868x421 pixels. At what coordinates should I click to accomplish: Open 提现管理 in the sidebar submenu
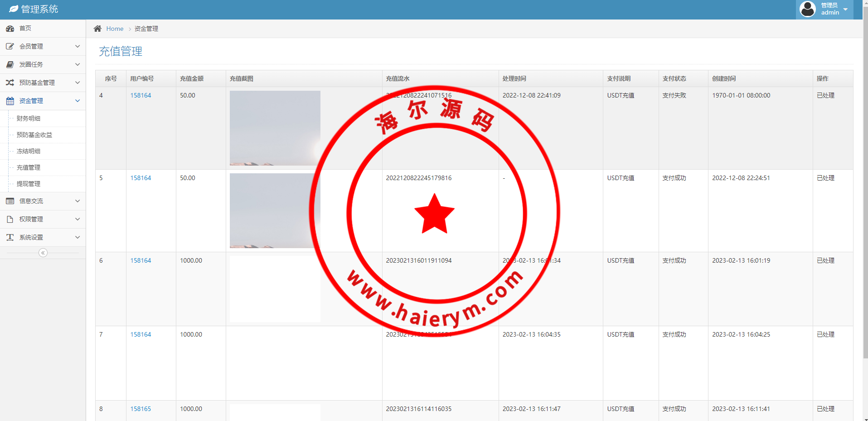pos(29,184)
